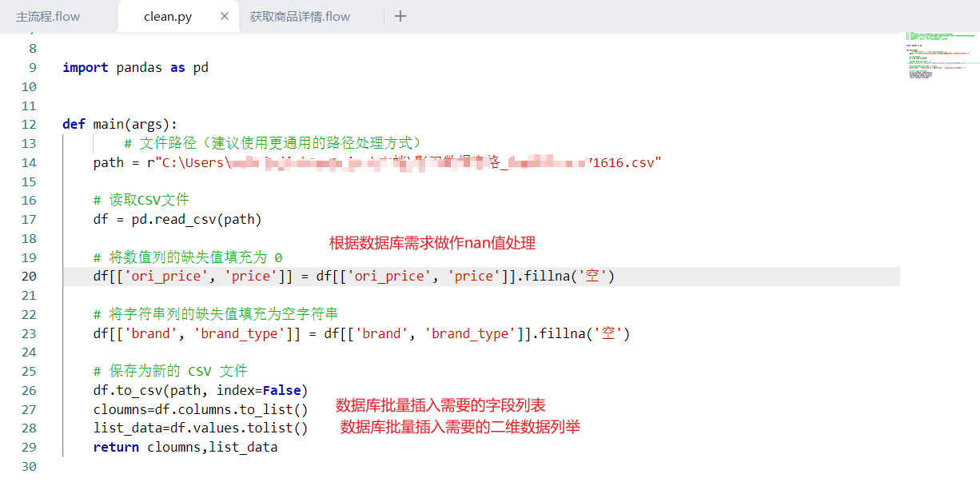Click the return cloumns,list_data line
Viewport: 980px width, 494px height.
click(185, 448)
